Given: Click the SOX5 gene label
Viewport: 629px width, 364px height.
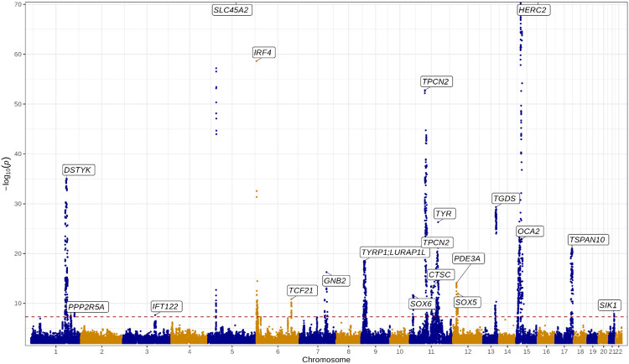Looking at the screenshot, I should coord(466,302).
